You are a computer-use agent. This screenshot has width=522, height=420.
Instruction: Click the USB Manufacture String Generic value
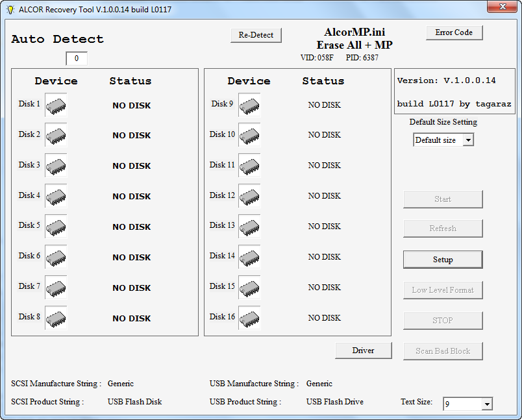(x=319, y=384)
